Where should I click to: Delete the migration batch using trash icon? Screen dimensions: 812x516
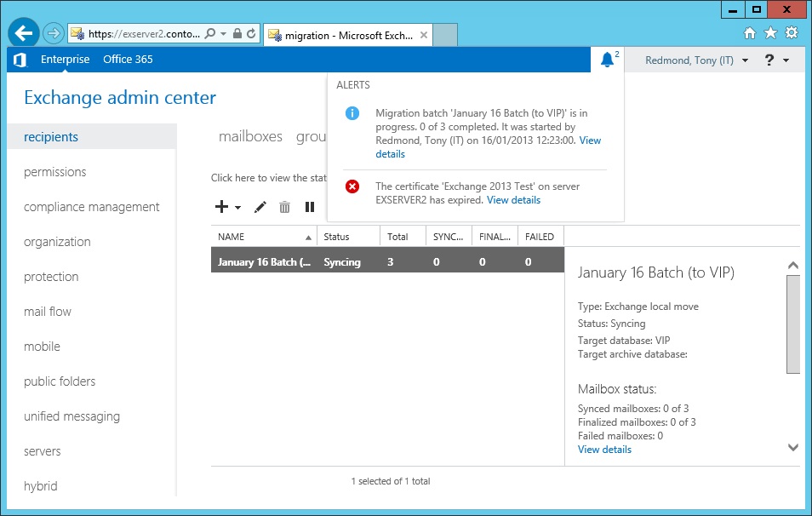tap(286, 207)
